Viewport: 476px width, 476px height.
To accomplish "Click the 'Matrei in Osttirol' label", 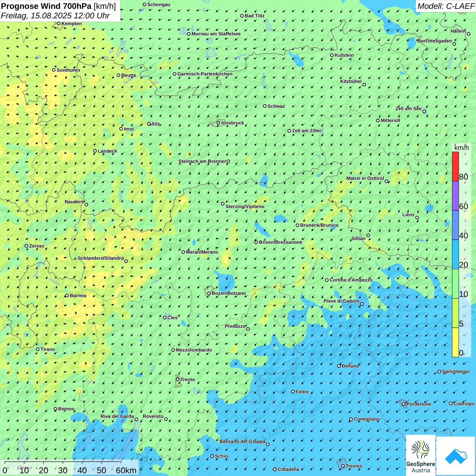I will coord(365,178).
